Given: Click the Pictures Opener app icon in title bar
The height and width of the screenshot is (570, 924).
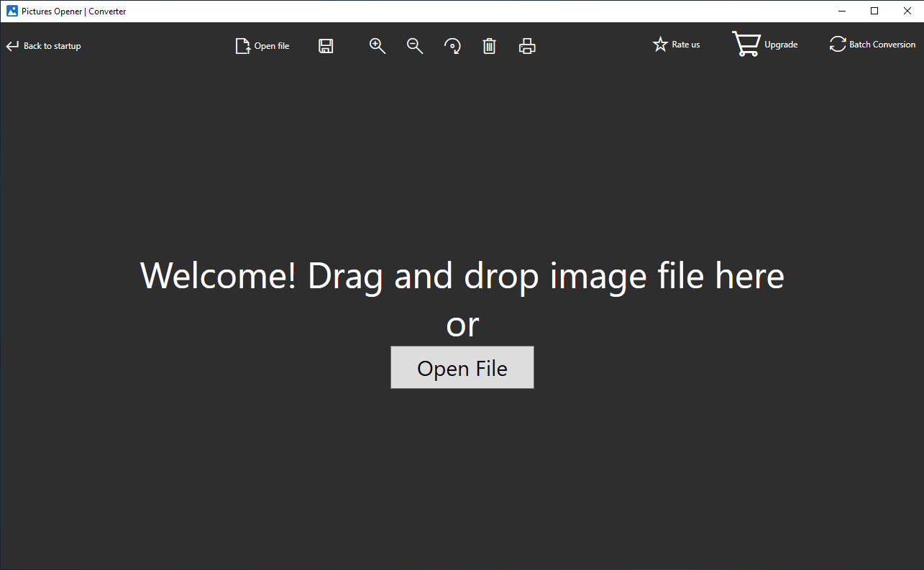Looking at the screenshot, I should point(12,11).
